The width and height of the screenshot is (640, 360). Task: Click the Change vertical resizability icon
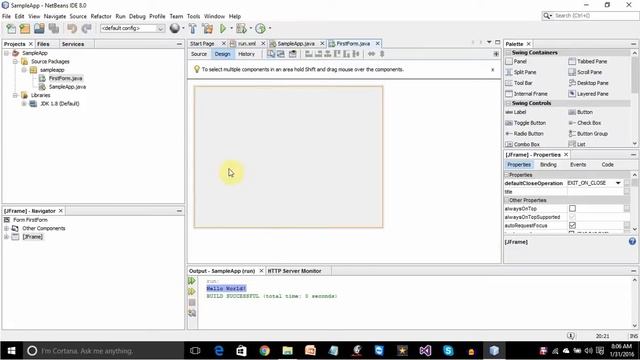pos(382,54)
